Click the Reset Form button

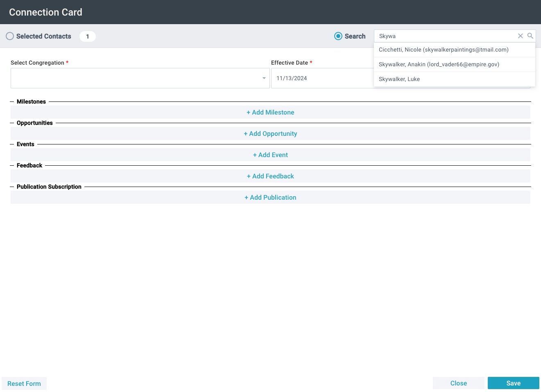tap(24, 383)
